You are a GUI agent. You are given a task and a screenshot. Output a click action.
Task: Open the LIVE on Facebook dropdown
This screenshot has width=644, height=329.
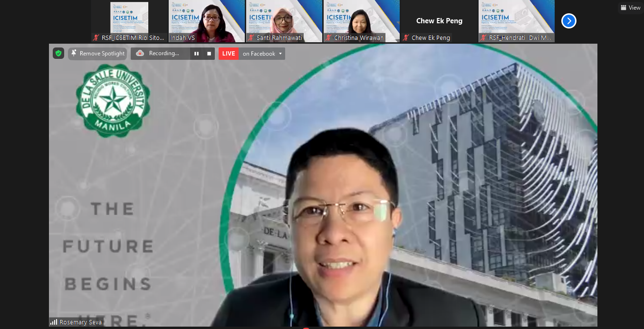tap(262, 54)
